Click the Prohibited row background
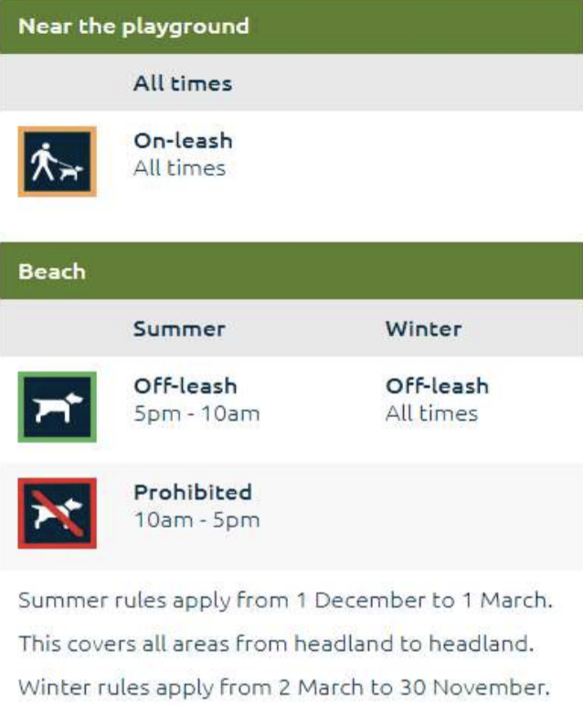This screenshot has width=583, height=728. tap(291, 517)
